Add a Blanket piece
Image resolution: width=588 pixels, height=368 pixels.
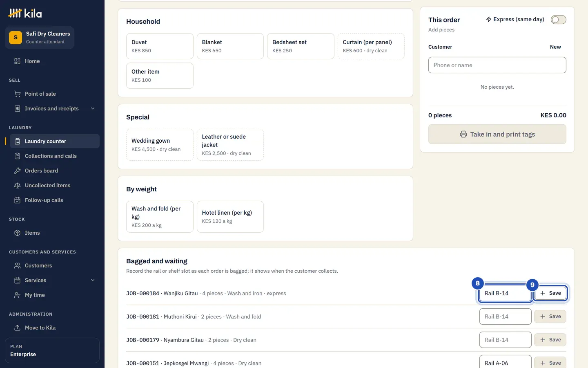click(x=230, y=46)
